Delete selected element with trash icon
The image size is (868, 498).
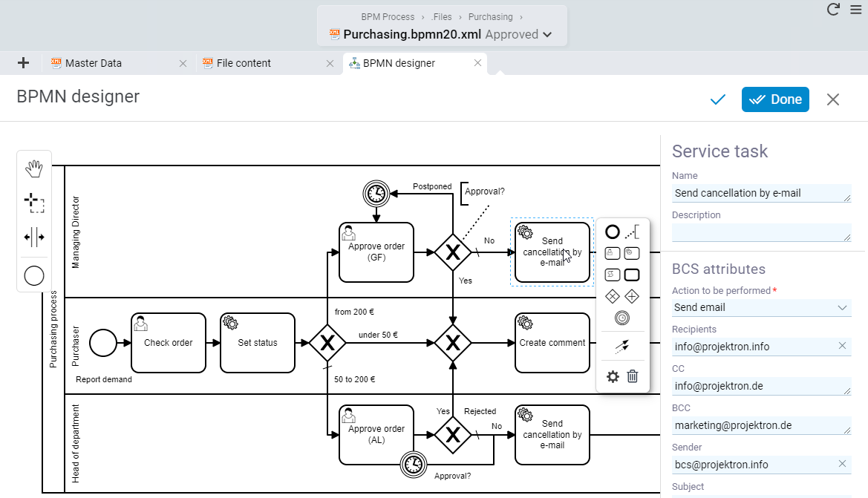(633, 376)
